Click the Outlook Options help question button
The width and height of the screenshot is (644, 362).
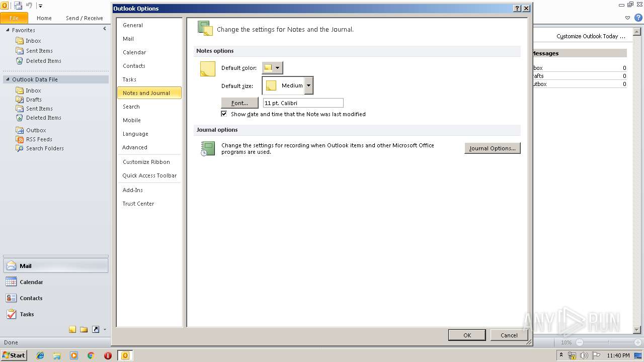517,9
